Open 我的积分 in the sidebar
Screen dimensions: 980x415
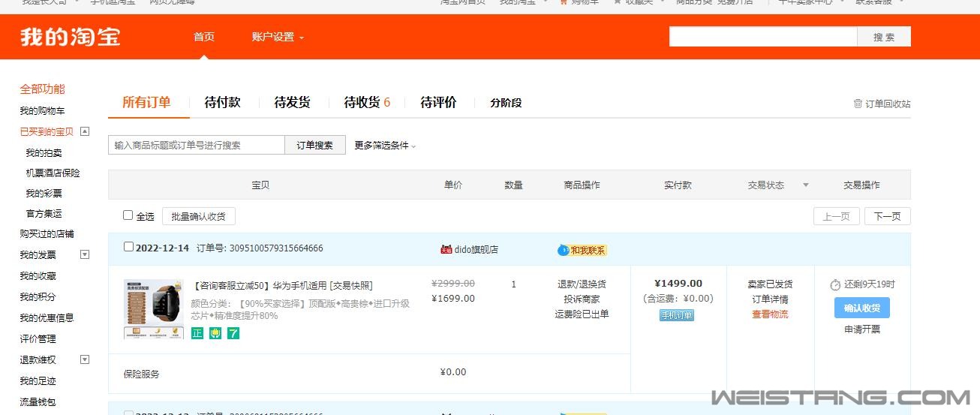coord(38,297)
